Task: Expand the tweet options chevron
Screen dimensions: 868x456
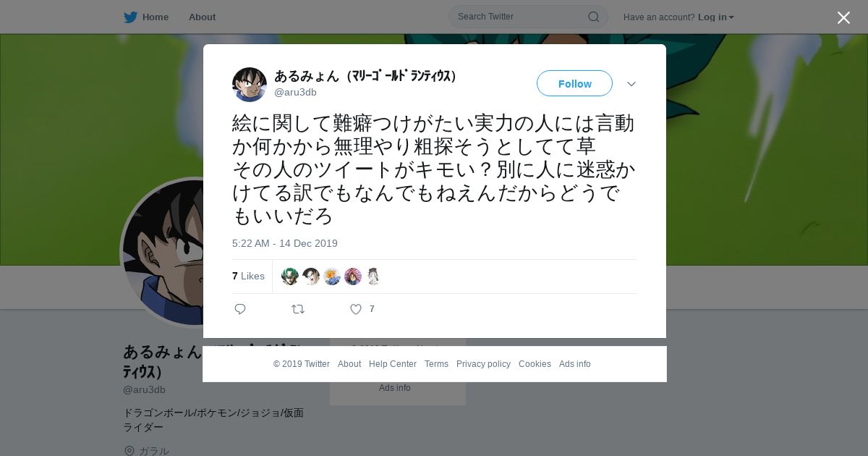Action: (631, 84)
